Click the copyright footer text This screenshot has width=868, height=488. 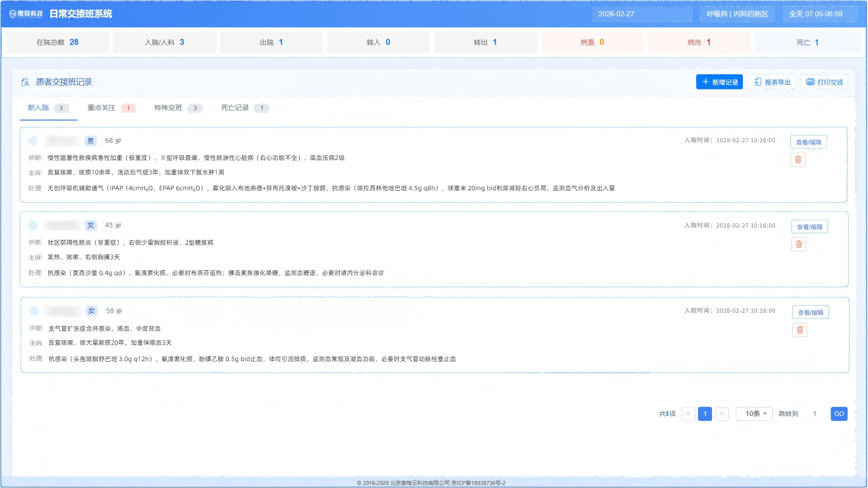coord(431,483)
